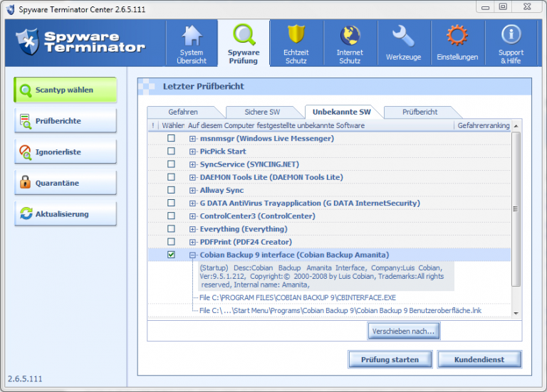Expand the PDFPrint tree node

192,242
